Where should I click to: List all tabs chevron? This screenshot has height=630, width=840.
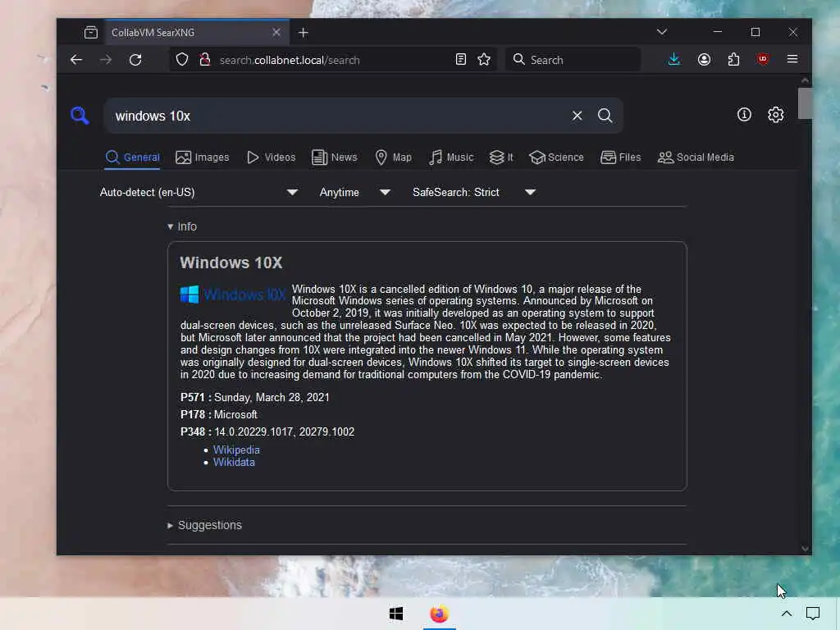coord(662,32)
